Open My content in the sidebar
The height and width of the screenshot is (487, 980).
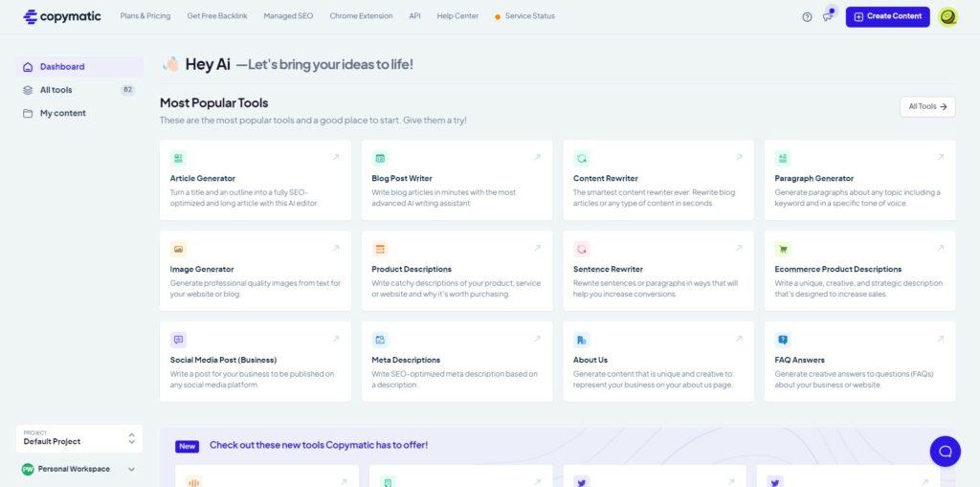click(79, 113)
